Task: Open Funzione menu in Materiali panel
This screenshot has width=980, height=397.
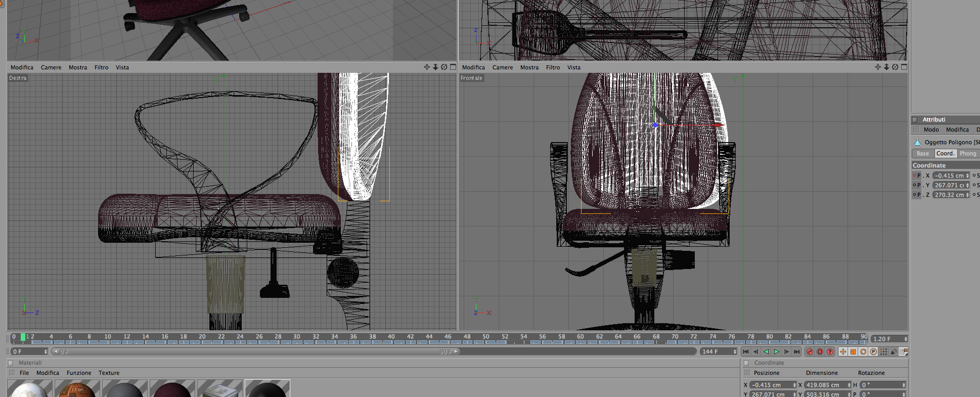Action: pos(79,373)
